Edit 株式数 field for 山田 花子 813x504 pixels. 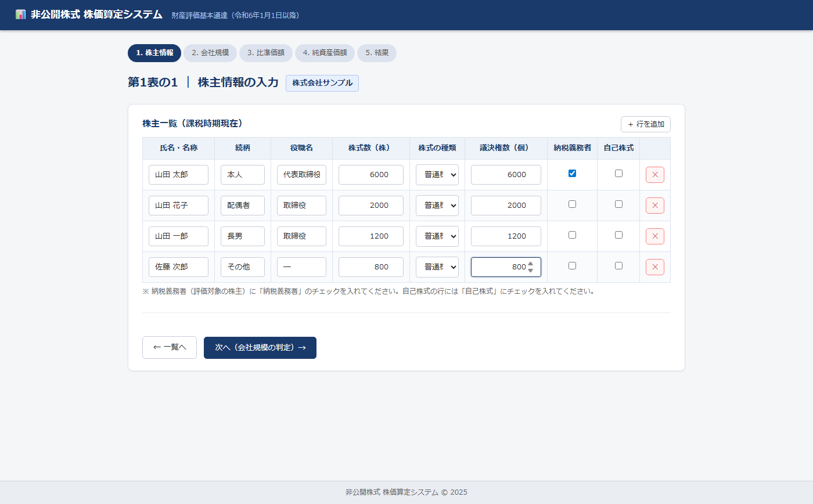371,206
